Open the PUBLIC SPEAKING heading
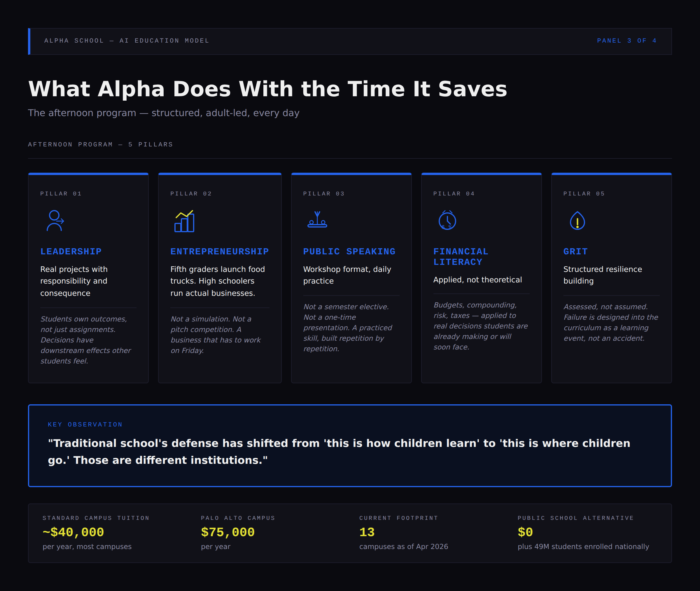Image resolution: width=700 pixels, height=591 pixels. click(349, 251)
